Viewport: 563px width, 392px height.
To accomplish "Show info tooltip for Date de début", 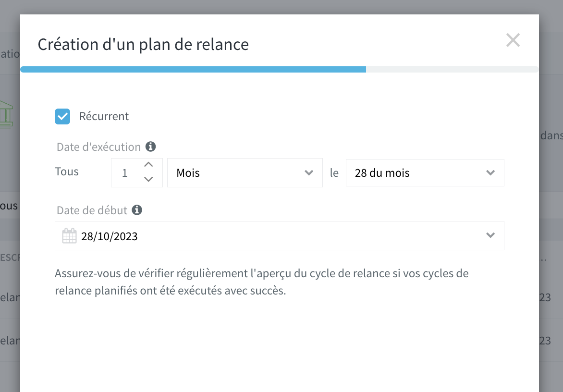I will [x=137, y=209].
